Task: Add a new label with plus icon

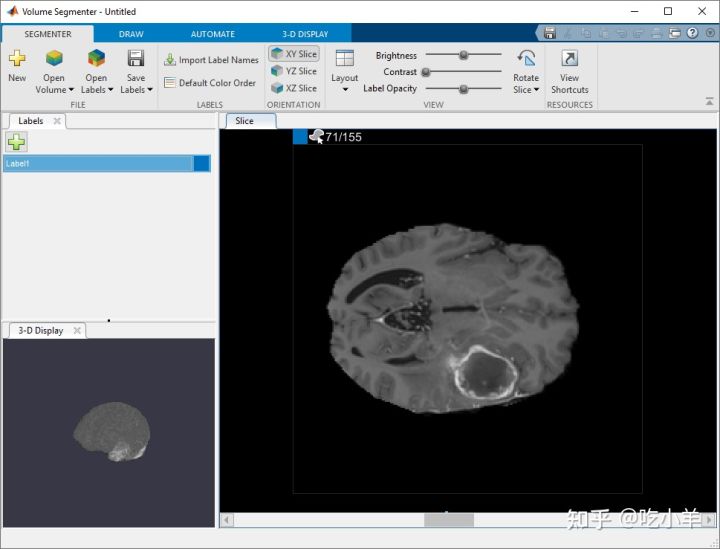Action: (17, 142)
